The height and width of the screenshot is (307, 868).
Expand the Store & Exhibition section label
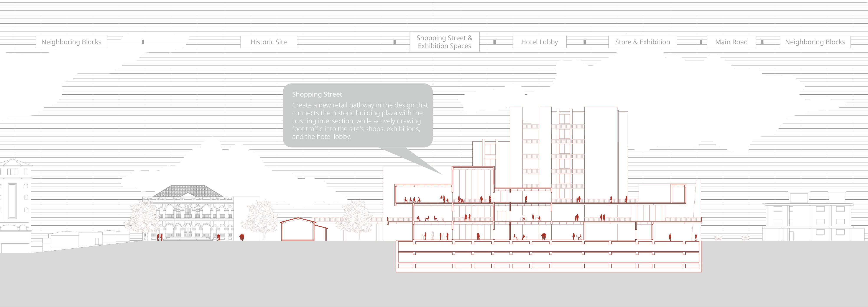[642, 42]
